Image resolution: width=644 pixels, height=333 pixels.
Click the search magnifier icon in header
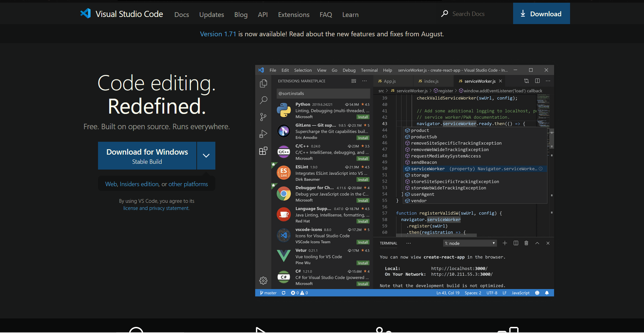(x=445, y=14)
